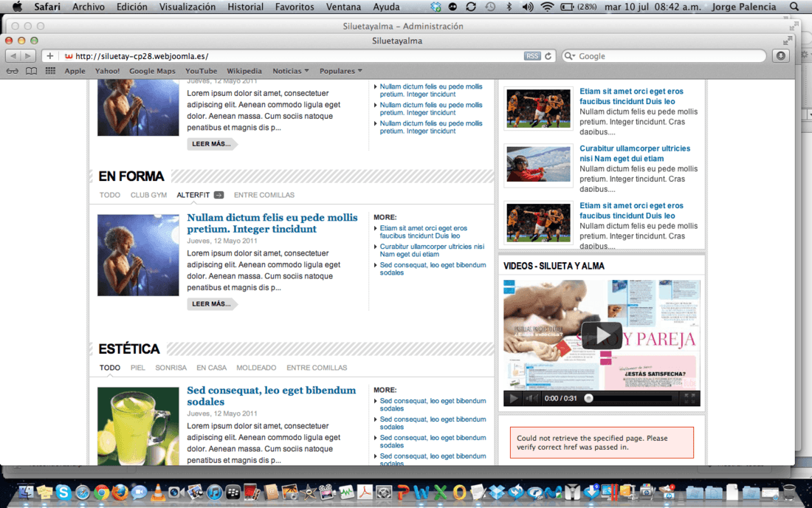Go back with the Safari back arrow

(x=13, y=56)
